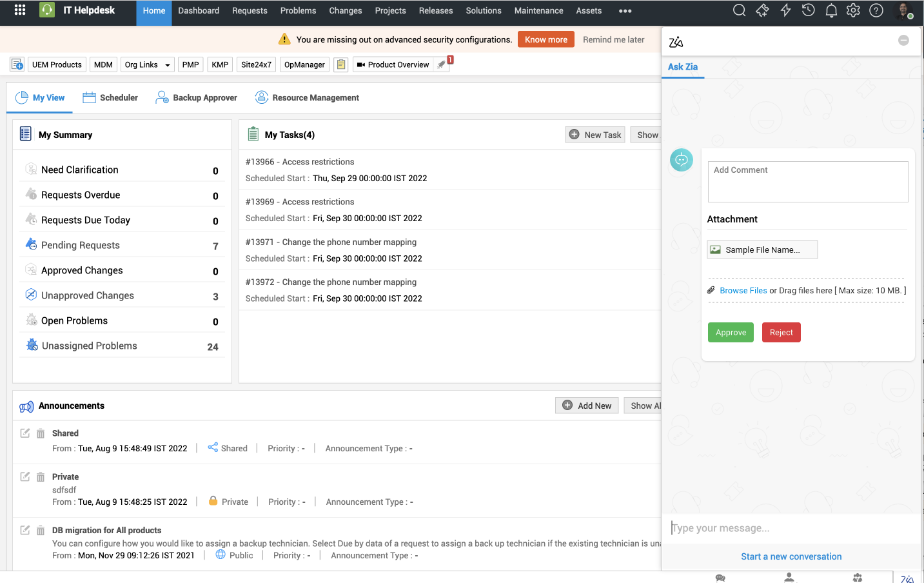
Task: Click the notifications bell icon
Action: click(831, 10)
